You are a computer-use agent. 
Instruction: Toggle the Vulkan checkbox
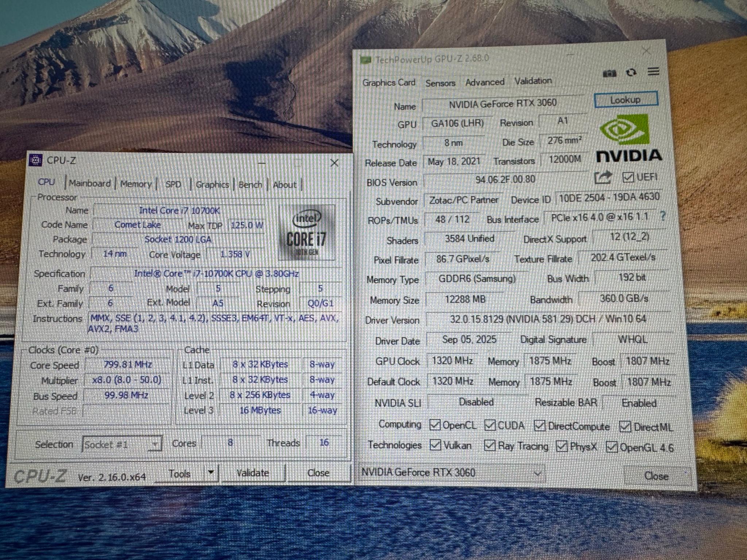(435, 445)
